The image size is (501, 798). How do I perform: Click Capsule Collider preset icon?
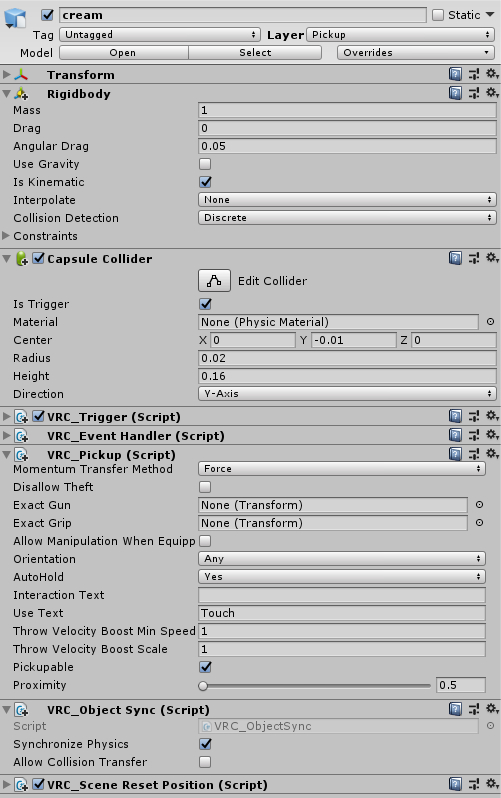[474, 259]
